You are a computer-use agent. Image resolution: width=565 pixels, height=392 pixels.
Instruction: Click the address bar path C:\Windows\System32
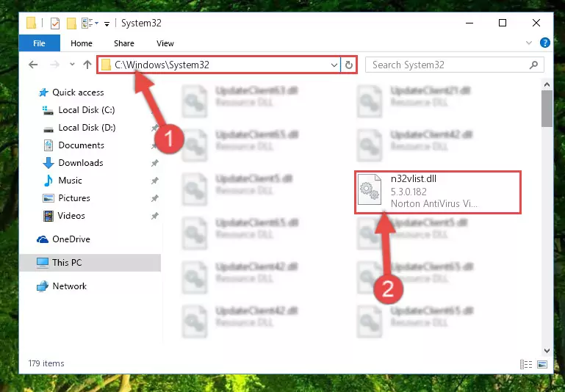(162, 65)
